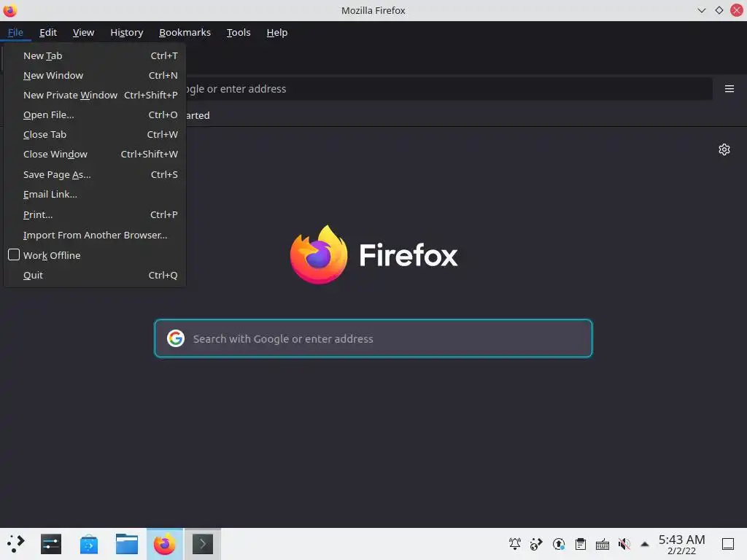Click the virtual keyboard tray icon
747x560 pixels.
(602, 544)
